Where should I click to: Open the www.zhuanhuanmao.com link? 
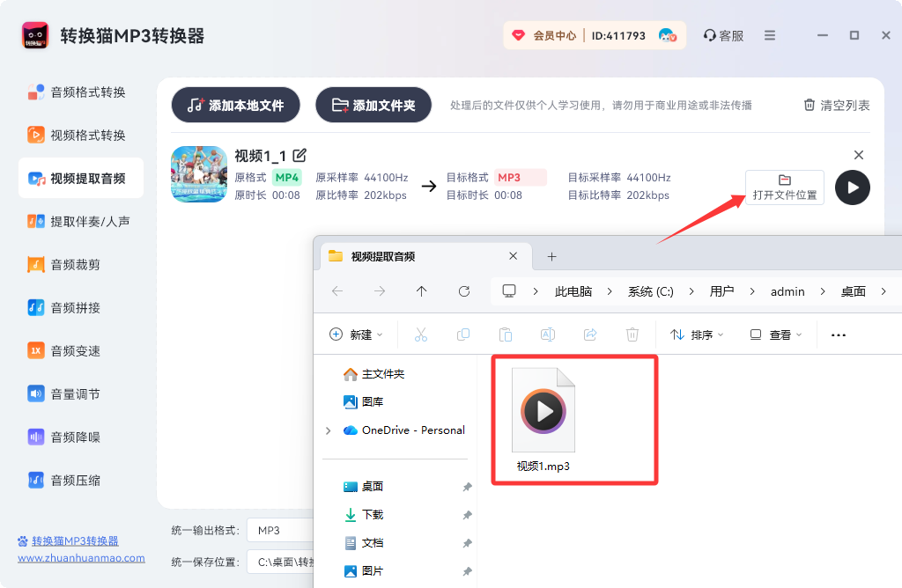tap(80, 558)
